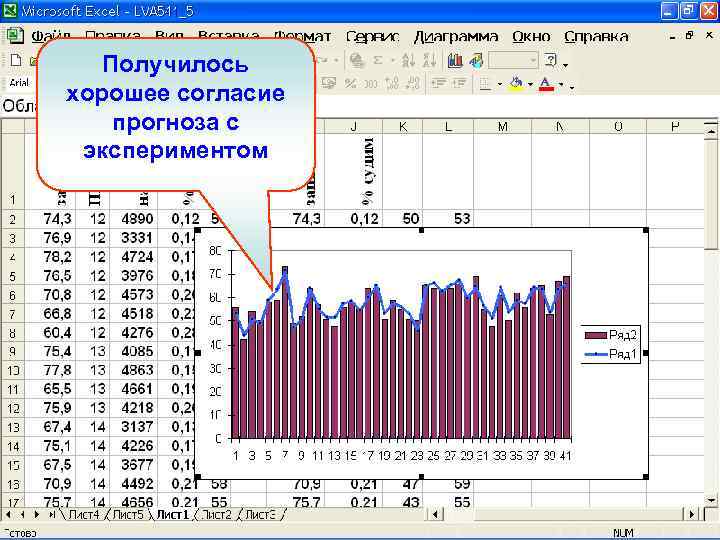Switch to the Лист5 sheet tab
This screenshot has height=540, width=720.
[x=128, y=515]
